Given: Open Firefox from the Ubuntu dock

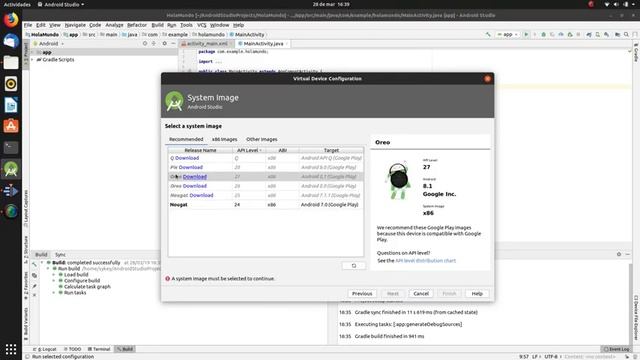Looking at the screenshot, I should click(x=11, y=20).
